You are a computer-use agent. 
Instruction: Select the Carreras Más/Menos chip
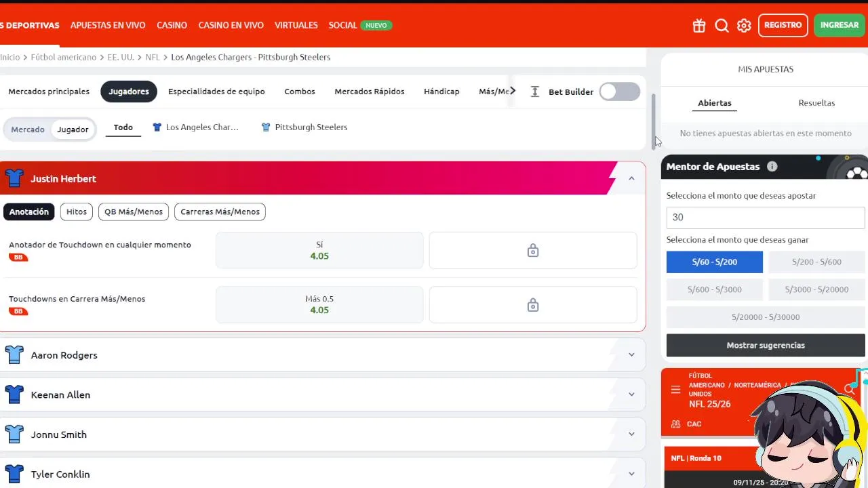(x=220, y=211)
